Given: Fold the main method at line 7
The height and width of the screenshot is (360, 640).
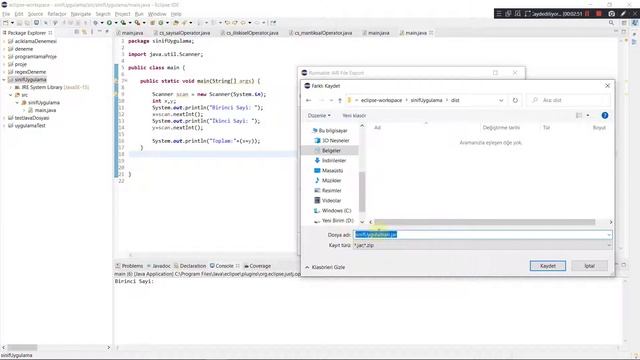Looking at the screenshot, I should point(125,81).
